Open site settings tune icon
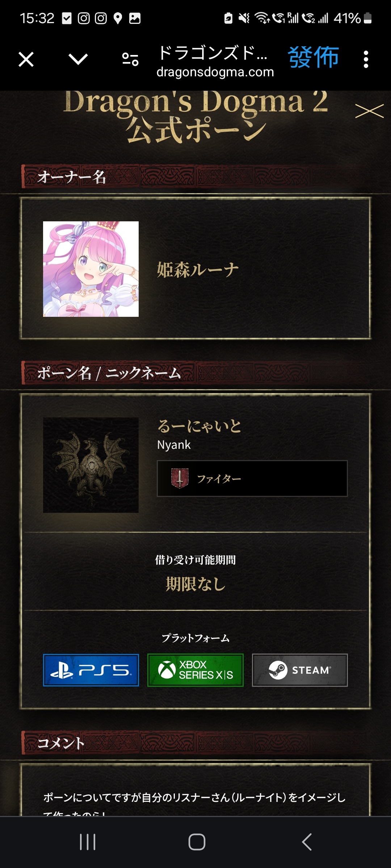Viewport: 391px width, 868px height. [130, 59]
